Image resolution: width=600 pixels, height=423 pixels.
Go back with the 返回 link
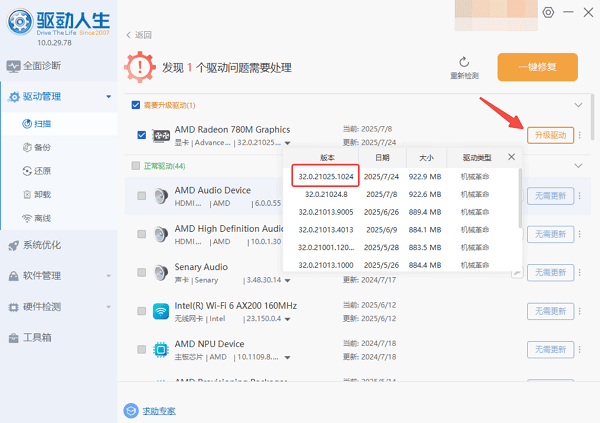[x=139, y=35]
